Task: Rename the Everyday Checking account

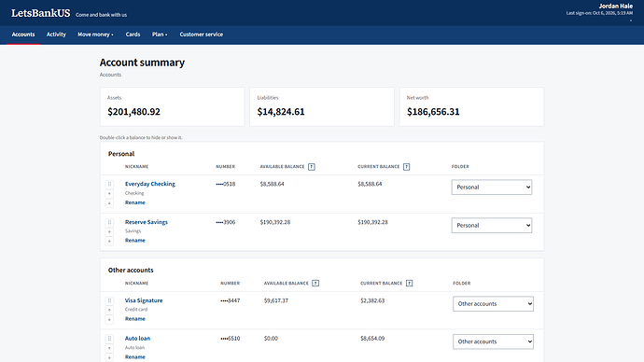Action: click(135, 202)
